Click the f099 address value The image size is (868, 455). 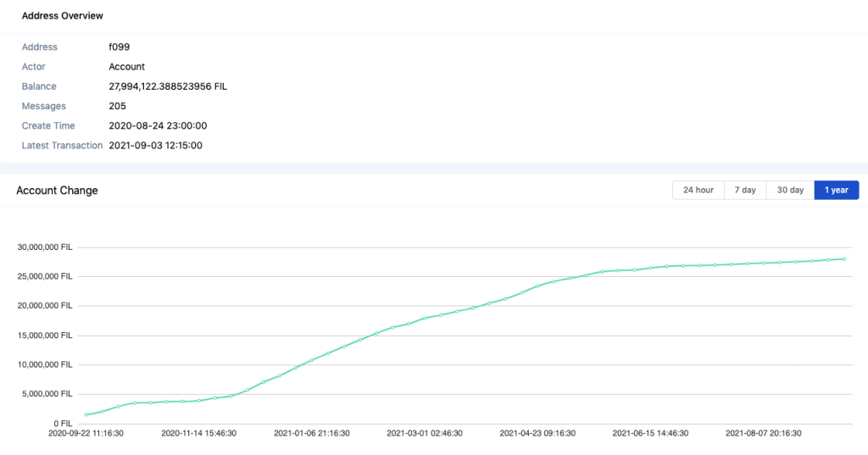pos(118,47)
